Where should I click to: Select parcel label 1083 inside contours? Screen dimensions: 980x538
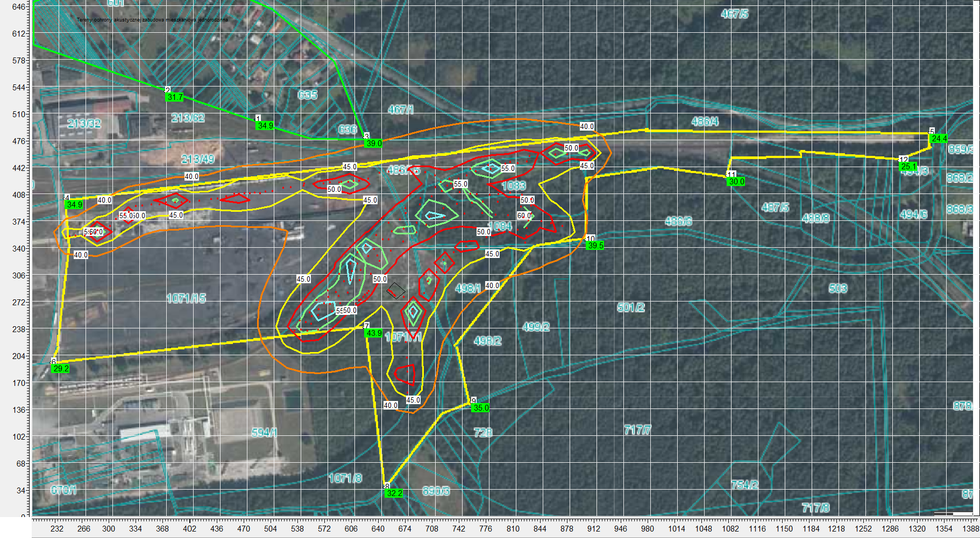coord(513,186)
